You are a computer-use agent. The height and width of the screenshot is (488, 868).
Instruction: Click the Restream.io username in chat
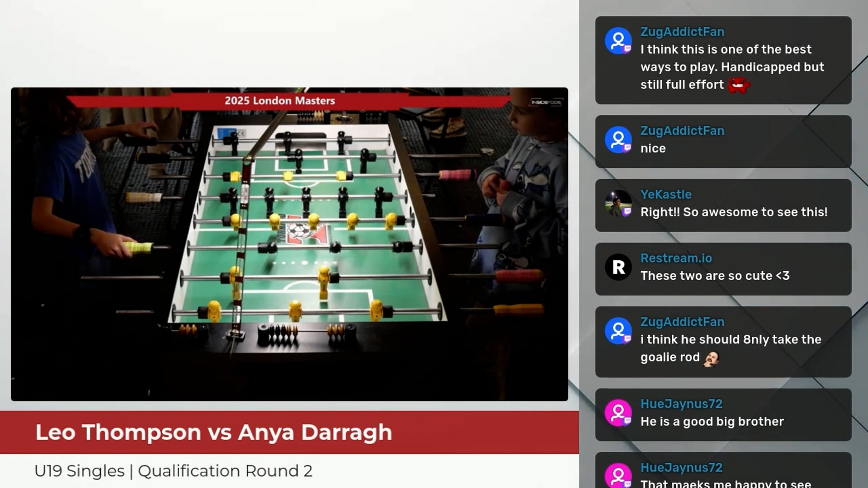(676, 258)
